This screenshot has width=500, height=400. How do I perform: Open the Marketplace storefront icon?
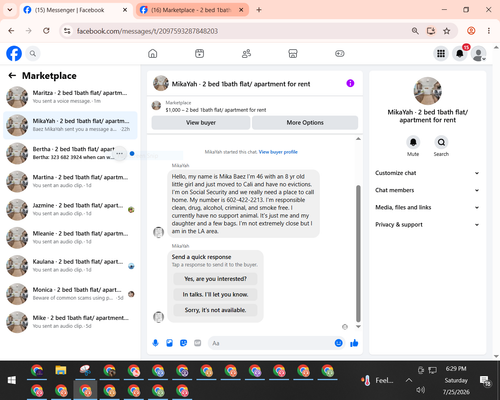pos(293,53)
